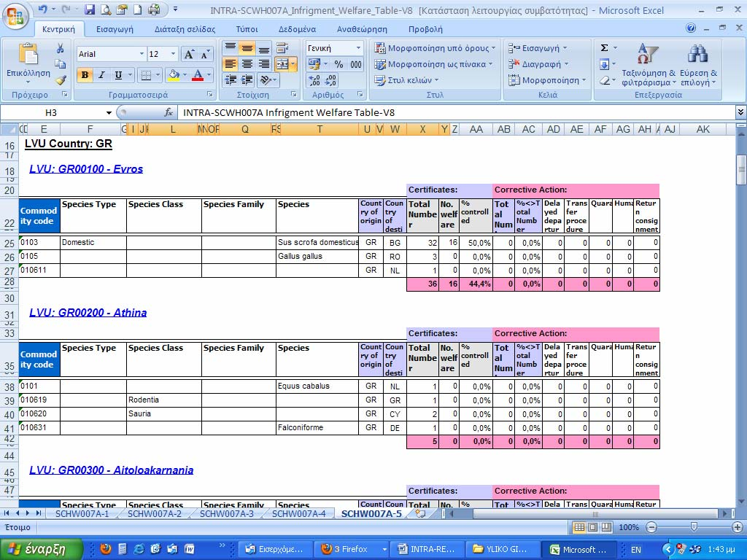
Task: Apply the yellow fill color bucket
Action: tap(174, 75)
